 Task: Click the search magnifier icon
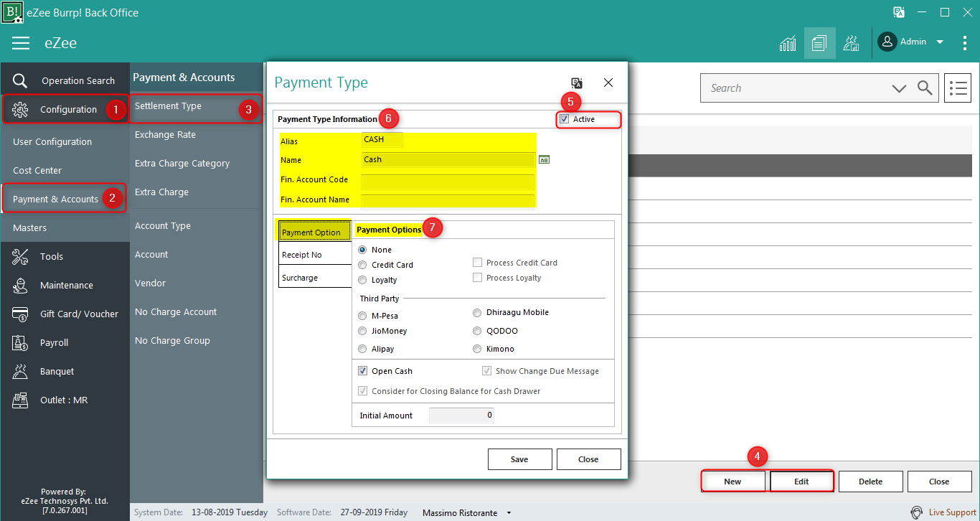click(925, 88)
